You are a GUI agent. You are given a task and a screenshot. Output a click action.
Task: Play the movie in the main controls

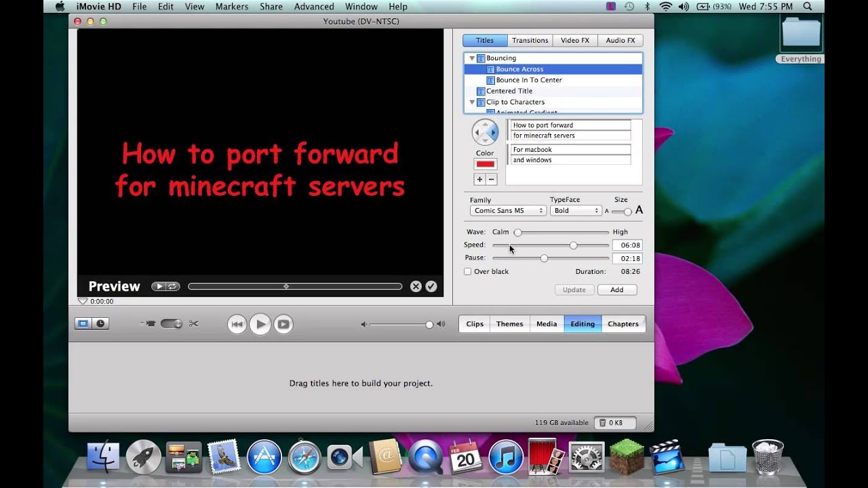click(x=260, y=324)
